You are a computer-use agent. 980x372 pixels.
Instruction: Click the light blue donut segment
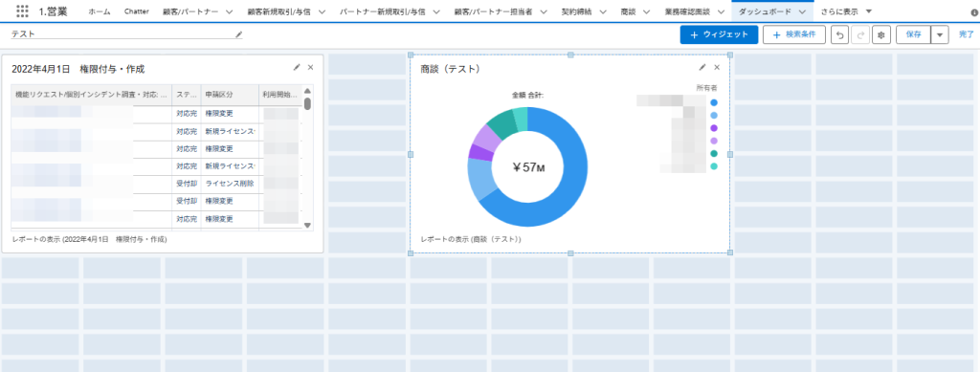[482, 178]
